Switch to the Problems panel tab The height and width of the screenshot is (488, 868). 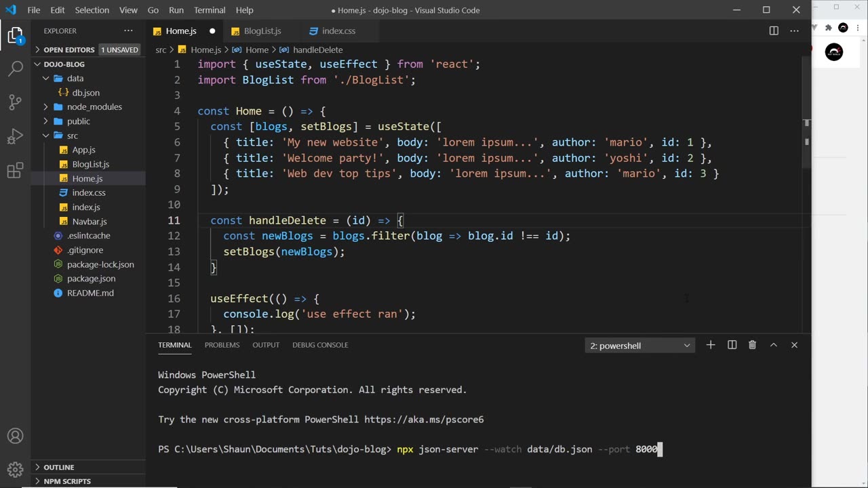tap(222, 345)
